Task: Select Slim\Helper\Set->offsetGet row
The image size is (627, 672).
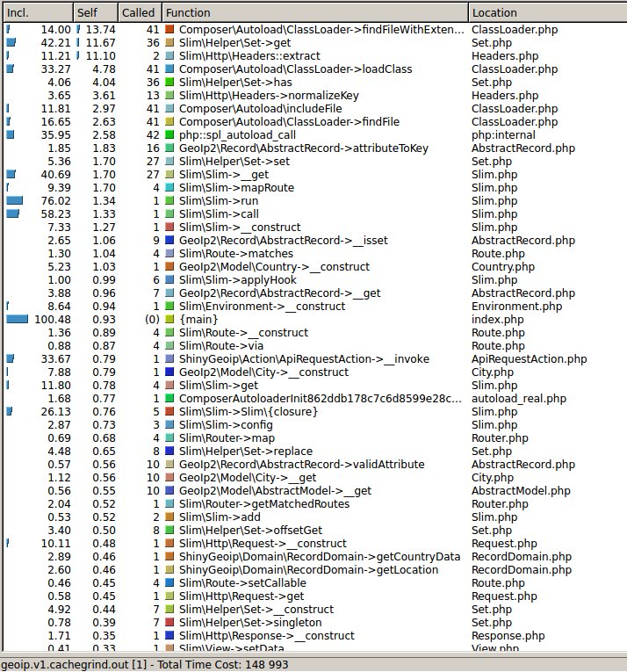Action: [315, 531]
